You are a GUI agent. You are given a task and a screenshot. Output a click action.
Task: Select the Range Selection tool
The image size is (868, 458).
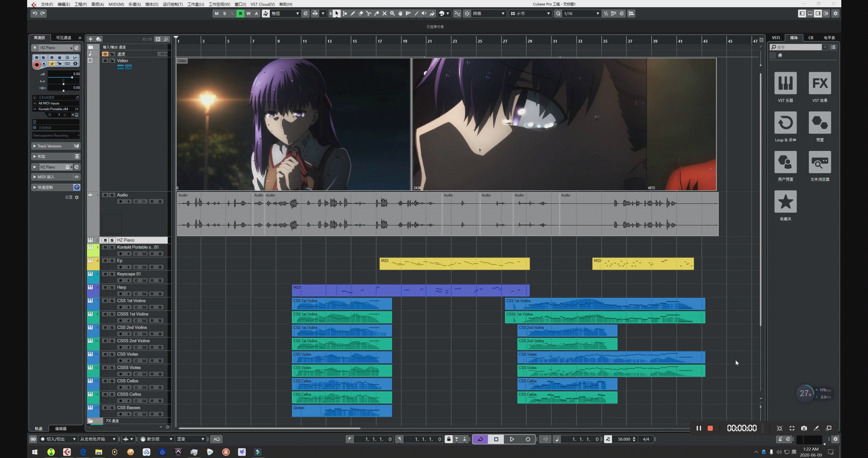[x=344, y=14]
